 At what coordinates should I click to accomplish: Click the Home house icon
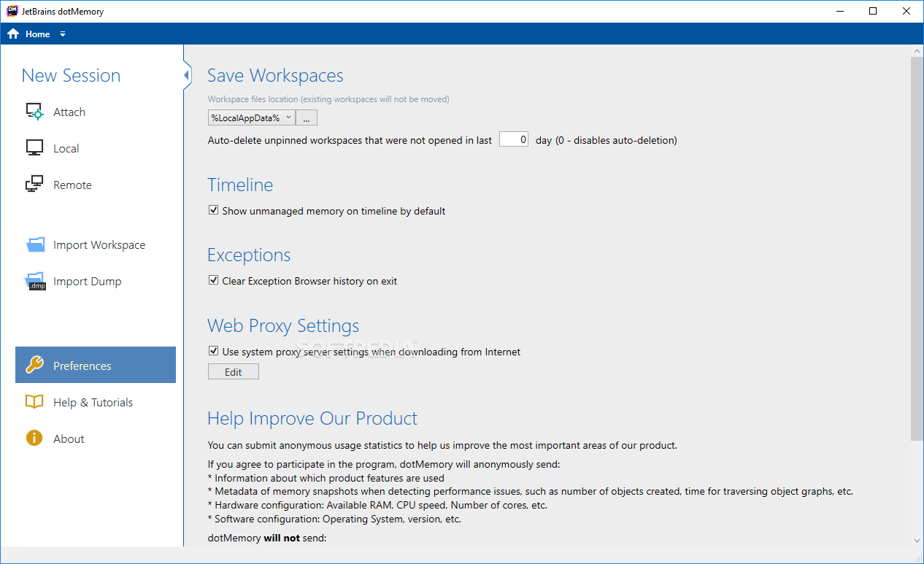13,34
